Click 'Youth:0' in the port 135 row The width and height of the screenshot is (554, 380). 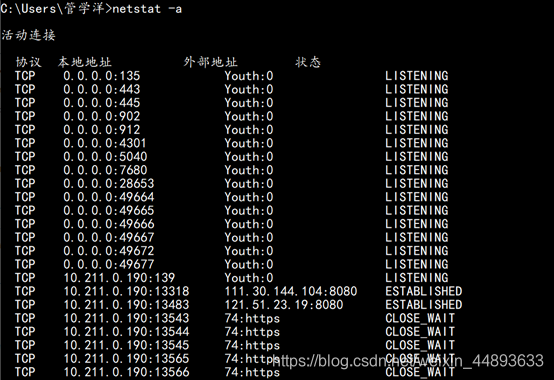[x=249, y=76]
